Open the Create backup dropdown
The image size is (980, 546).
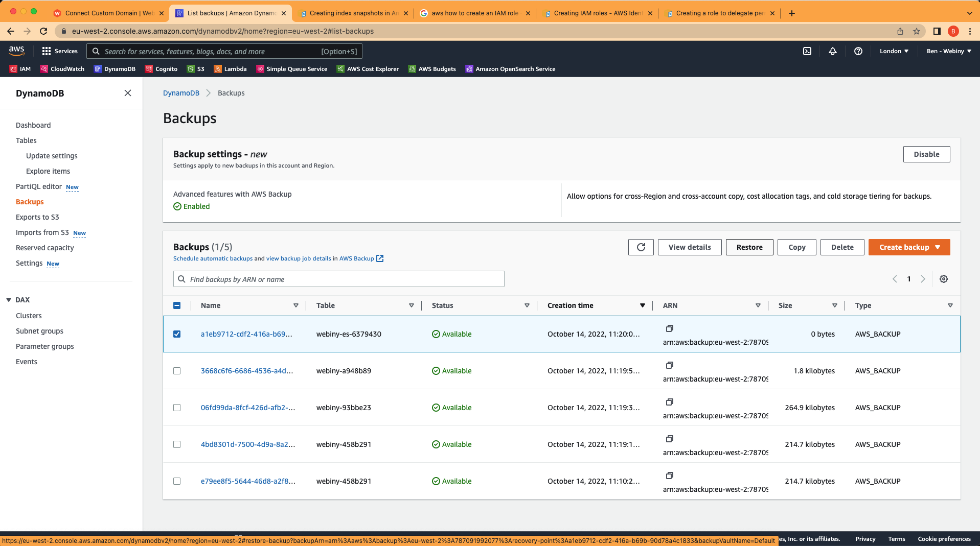(x=909, y=247)
